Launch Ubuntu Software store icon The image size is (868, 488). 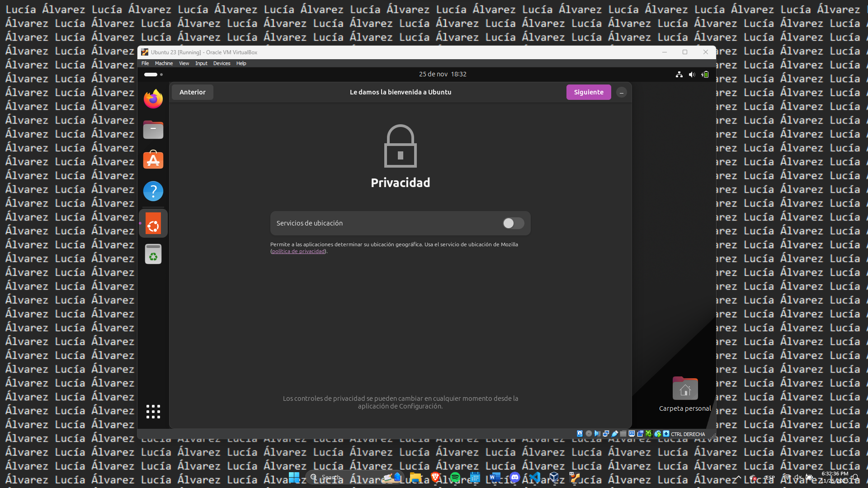[153, 160]
